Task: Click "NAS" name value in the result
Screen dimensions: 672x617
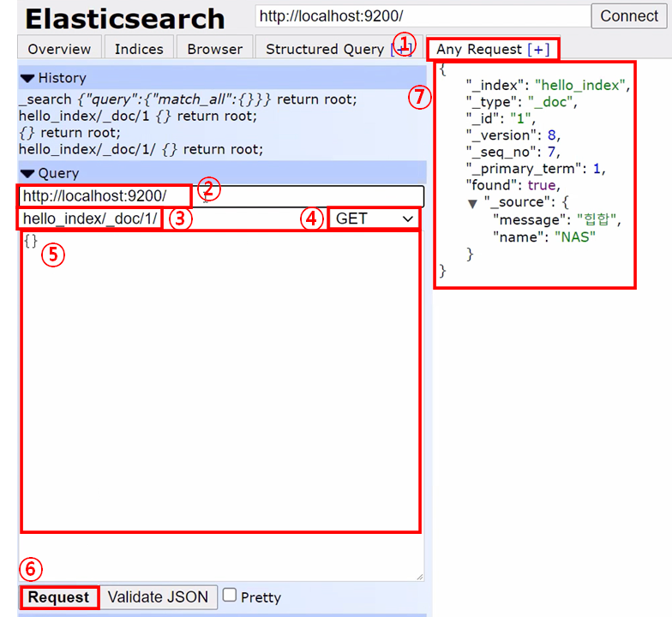Action: pos(575,237)
